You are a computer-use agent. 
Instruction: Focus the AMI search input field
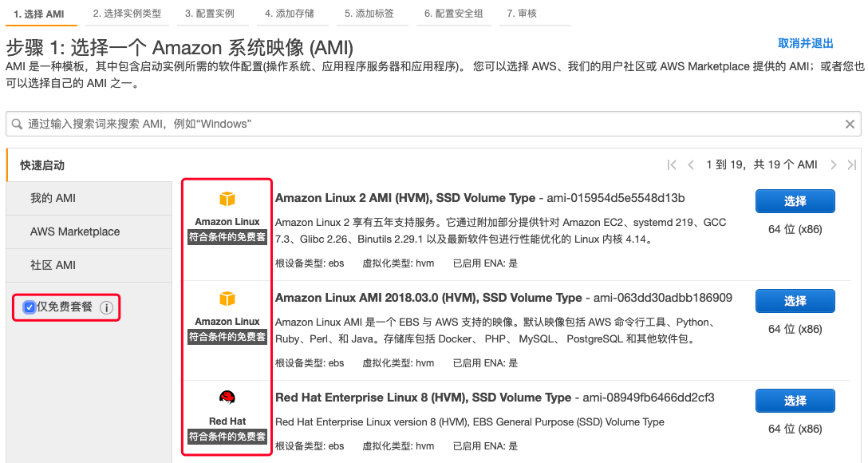point(433,124)
